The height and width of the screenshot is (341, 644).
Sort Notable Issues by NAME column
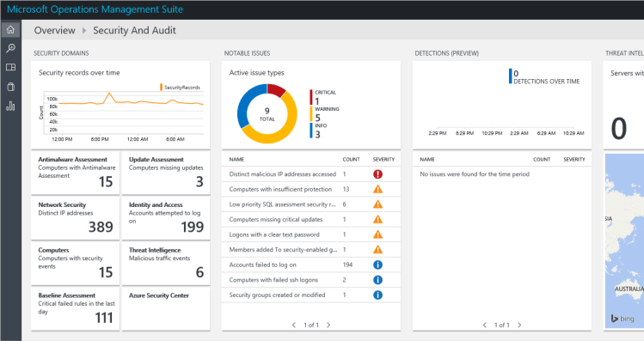coord(236,159)
